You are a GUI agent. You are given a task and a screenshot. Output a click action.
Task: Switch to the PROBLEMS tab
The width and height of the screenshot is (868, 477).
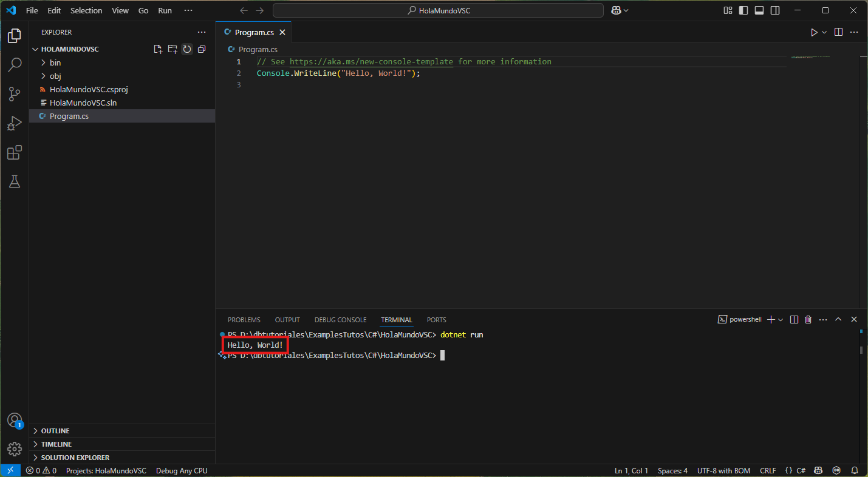coord(244,320)
